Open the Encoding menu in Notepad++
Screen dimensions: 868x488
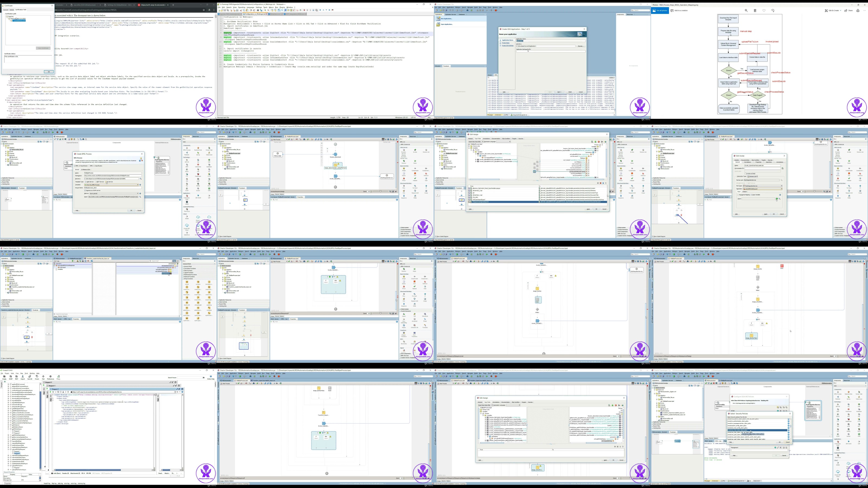tap(242, 7)
